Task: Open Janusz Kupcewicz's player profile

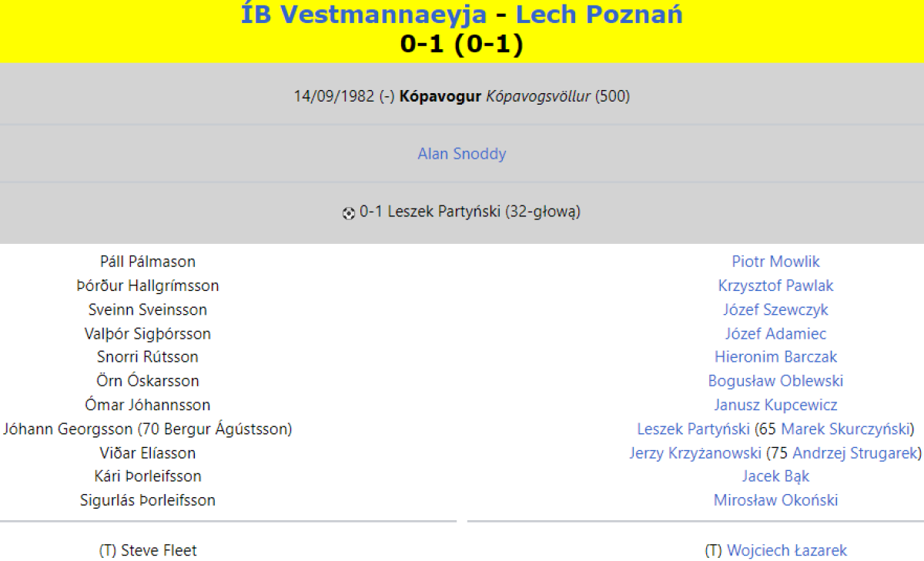Action: pyautogui.click(x=775, y=405)
